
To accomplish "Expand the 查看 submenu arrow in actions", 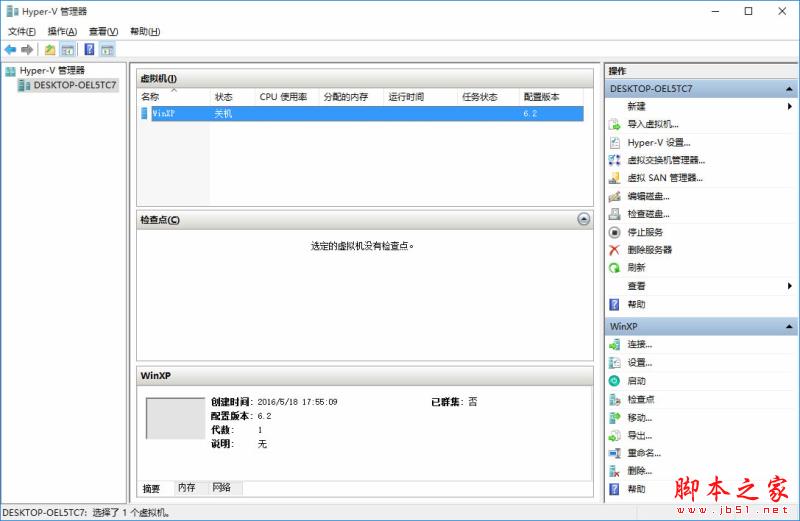I will click(790, 286).
